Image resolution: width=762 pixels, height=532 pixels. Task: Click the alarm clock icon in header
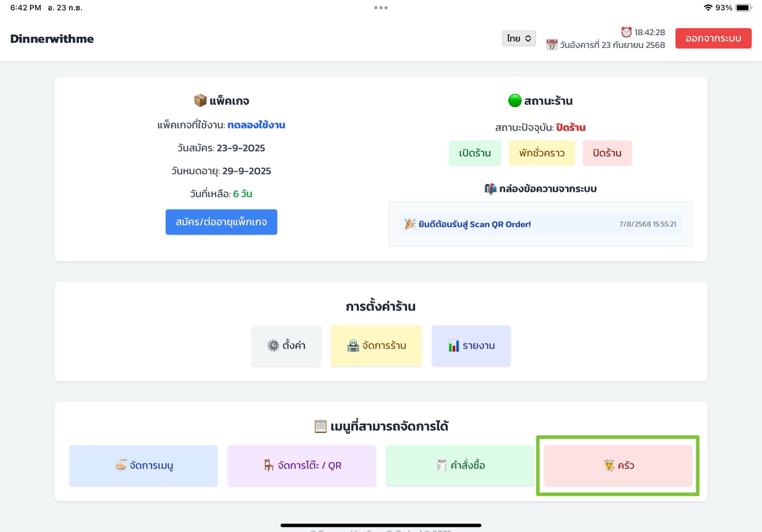(x=626, y=32)
